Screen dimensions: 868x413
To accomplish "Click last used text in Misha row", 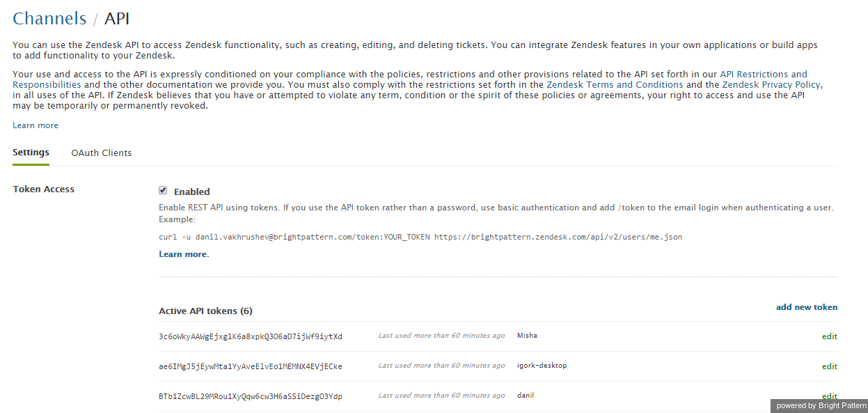I will (441, 336).
